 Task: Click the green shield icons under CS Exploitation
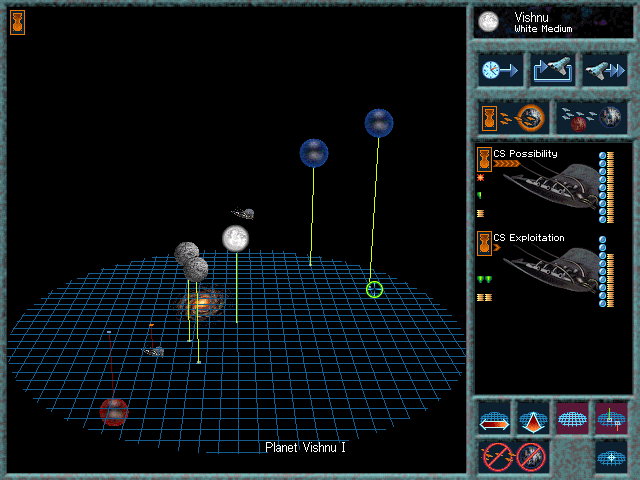pyautogui.click(x=484, y=279)
